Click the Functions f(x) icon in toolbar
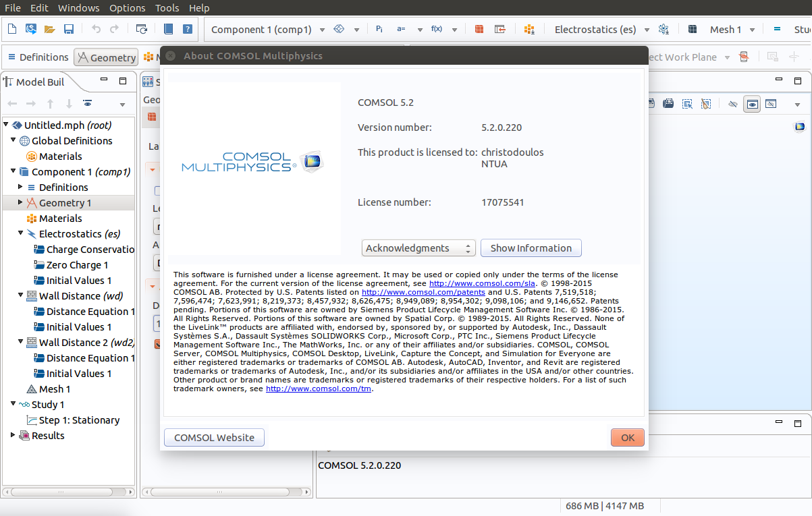The height and width of the screenshot is (516, 812). click(x=437, y=29)
